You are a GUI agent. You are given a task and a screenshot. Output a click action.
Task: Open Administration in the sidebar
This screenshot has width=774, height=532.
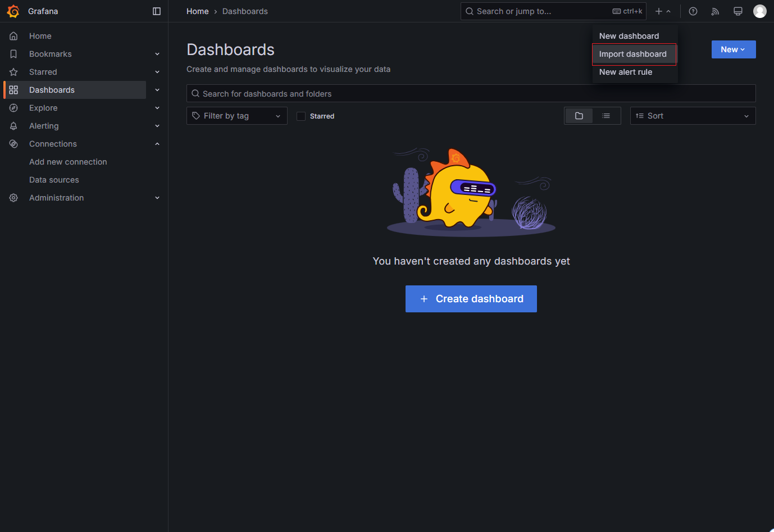pyautogui.click(x=56, y=198)
